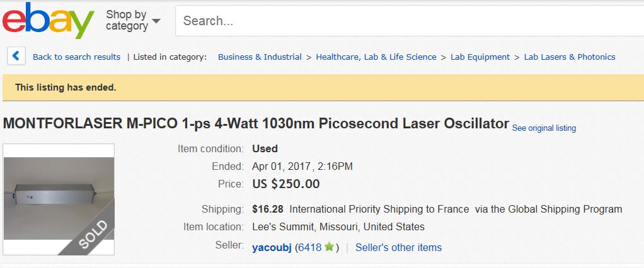The height and width of the screenshot is (268, 644).
Task: Click the $16.28 shipping cost
Action: [267, 209]
